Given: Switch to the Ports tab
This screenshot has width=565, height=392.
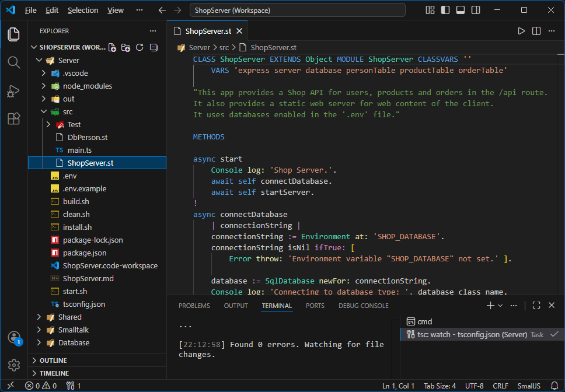Looking at the screenshot, I should (315, 306).
